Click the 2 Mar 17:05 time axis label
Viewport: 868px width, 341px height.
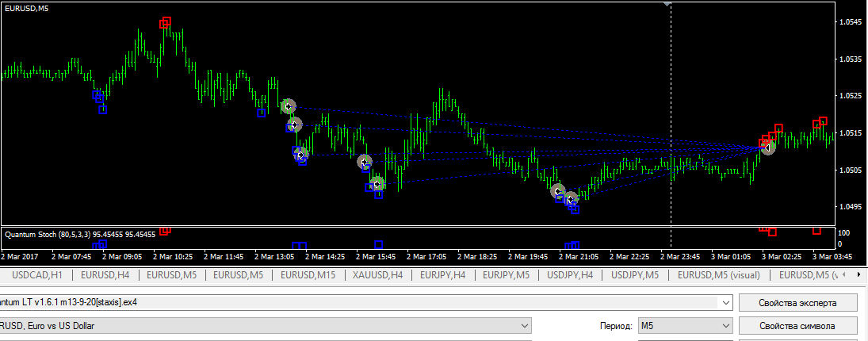tap(426, 257)
